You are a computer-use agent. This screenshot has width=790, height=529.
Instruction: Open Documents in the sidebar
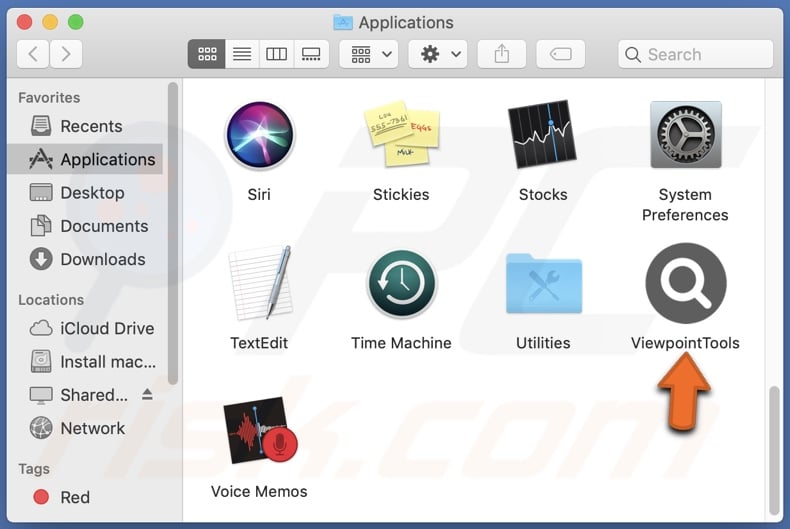[x=85, y=226]
